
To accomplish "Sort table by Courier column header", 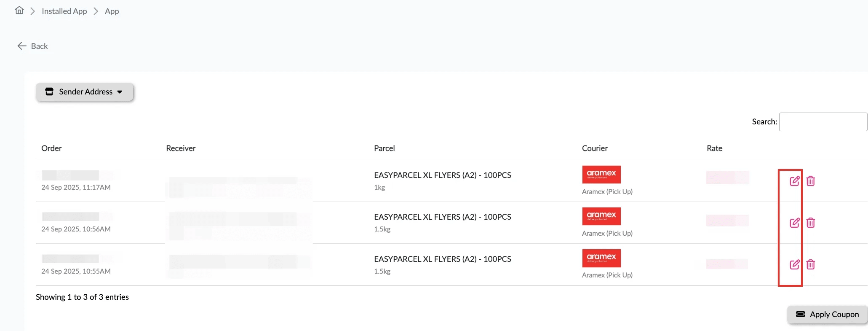I will 595,148.
